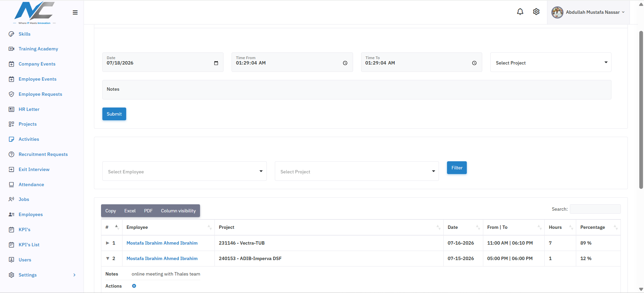
Task: Click the Column visibility button
Action: pyautogui.click(x=178, y=211)
